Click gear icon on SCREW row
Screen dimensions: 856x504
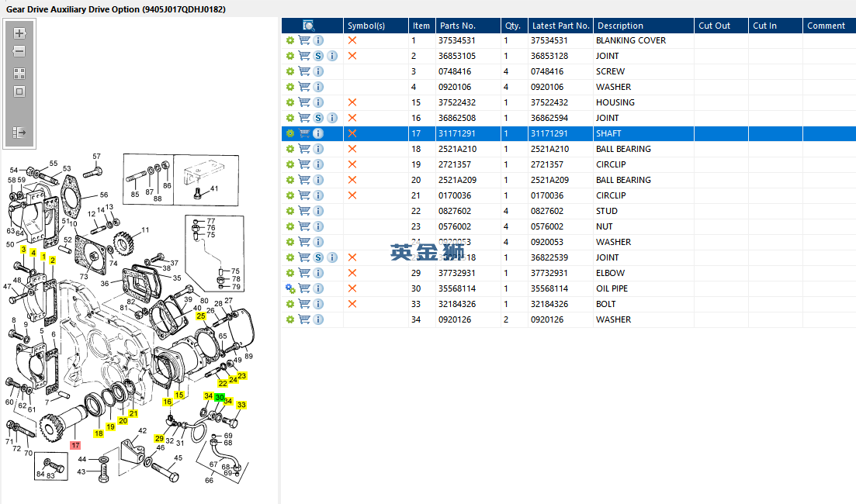pos(290,71)
